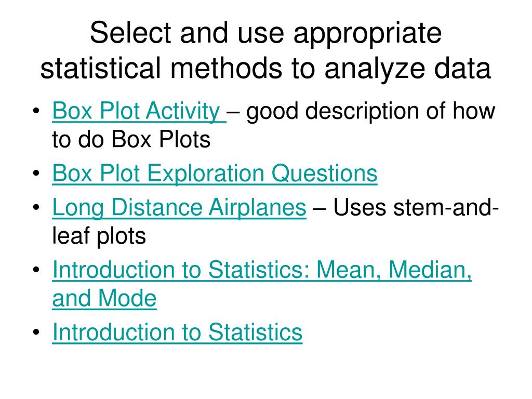Image resolution: width=532 pixels, height=399 pixels.
Task: Click the text "leaf plots"
Action: 99,236
